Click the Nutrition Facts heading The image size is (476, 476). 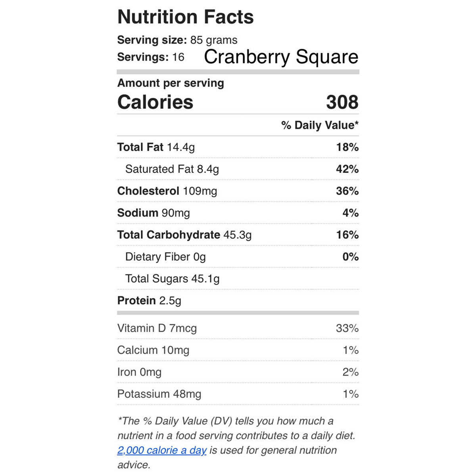tap(185, 17)
